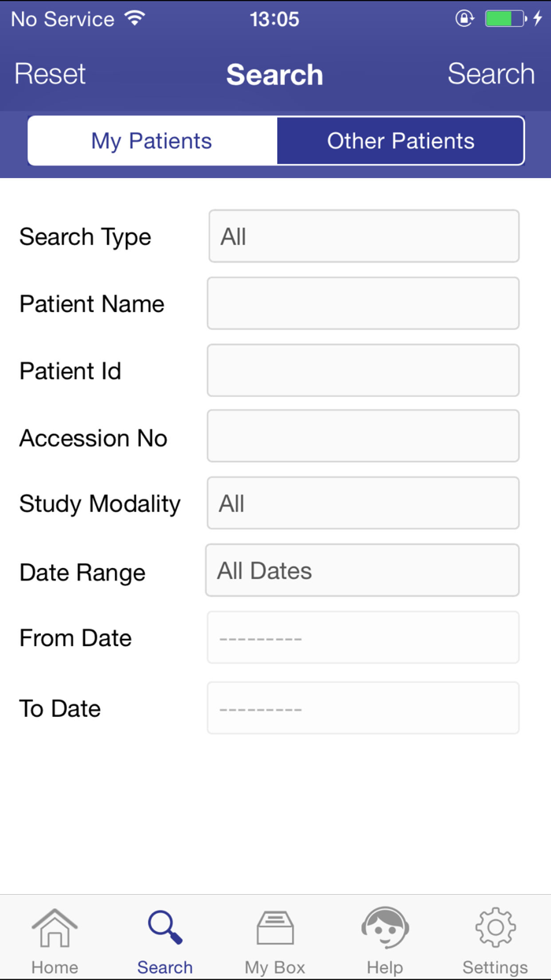Image resolution: width=551 pixels, height=980 pixels.
Task: Open the Help headset icon
Action: tap(385, 928)
